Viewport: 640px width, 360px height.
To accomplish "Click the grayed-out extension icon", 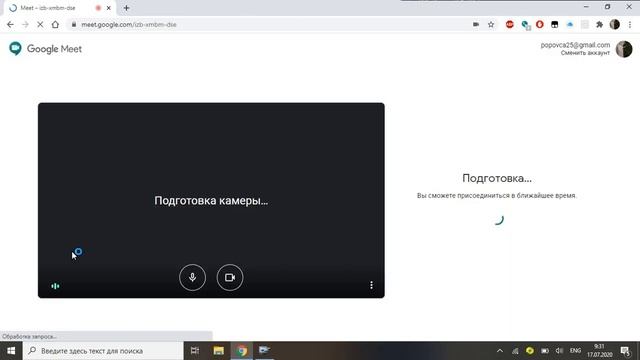I will [x=585, y=24].
